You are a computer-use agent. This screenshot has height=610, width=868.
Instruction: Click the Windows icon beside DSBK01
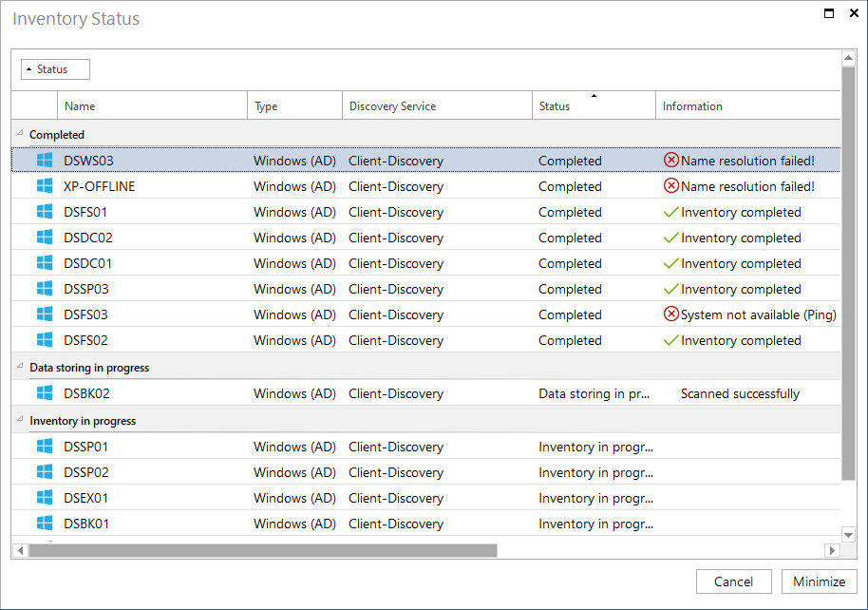point(45,523)
